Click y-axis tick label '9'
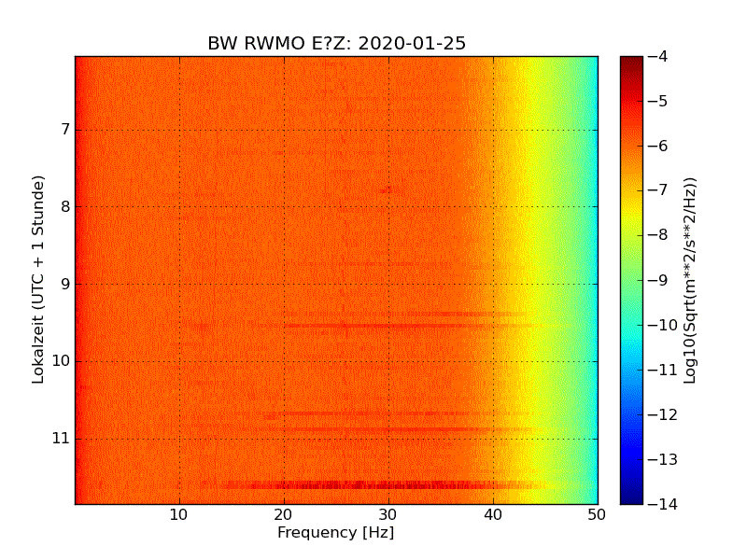 pos(65,284)
